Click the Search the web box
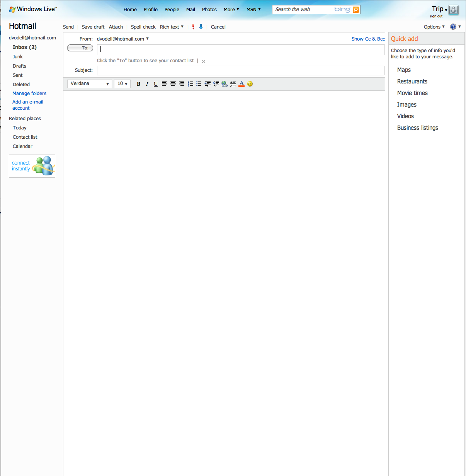The width and height of the screenshot is (466, 476). [x=303, y=10]
